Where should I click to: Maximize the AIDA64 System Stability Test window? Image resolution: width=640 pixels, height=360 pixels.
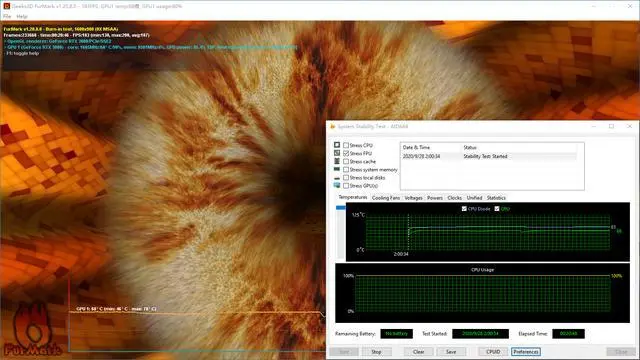click(x=611, y=127)
